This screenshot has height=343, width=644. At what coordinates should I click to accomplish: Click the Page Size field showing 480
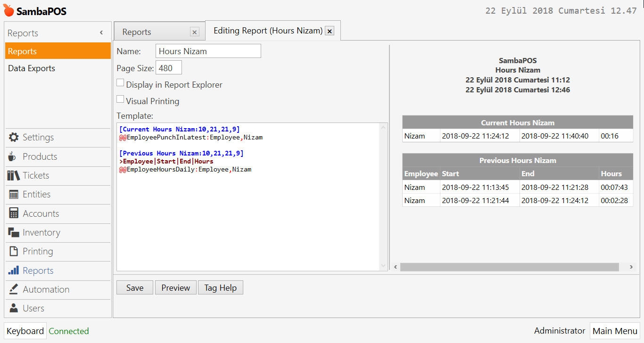[x=168, y=67]
